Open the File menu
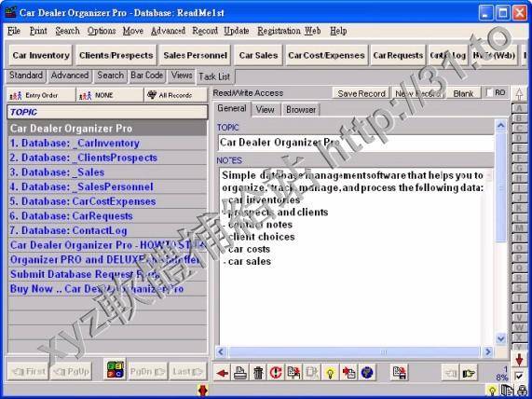 point(14,31)
